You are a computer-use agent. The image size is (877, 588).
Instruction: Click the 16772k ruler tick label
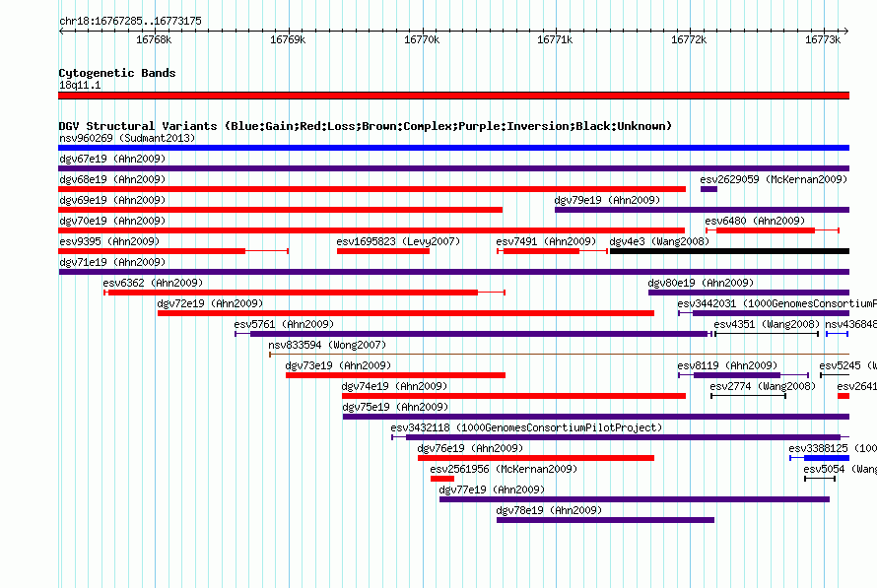pyautogui.click(x=689, y=39)
